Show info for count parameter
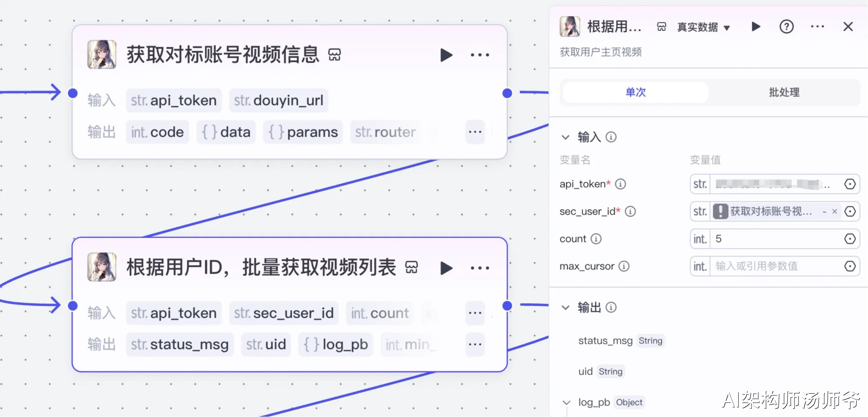Viewport: 868px width, 417px height. 596,239
